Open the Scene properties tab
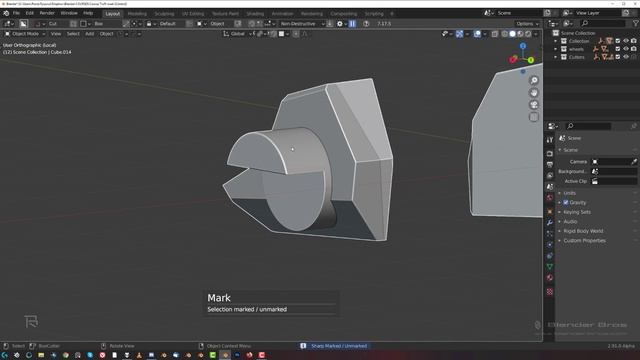The image size is (640, 360). click(550, 187)
